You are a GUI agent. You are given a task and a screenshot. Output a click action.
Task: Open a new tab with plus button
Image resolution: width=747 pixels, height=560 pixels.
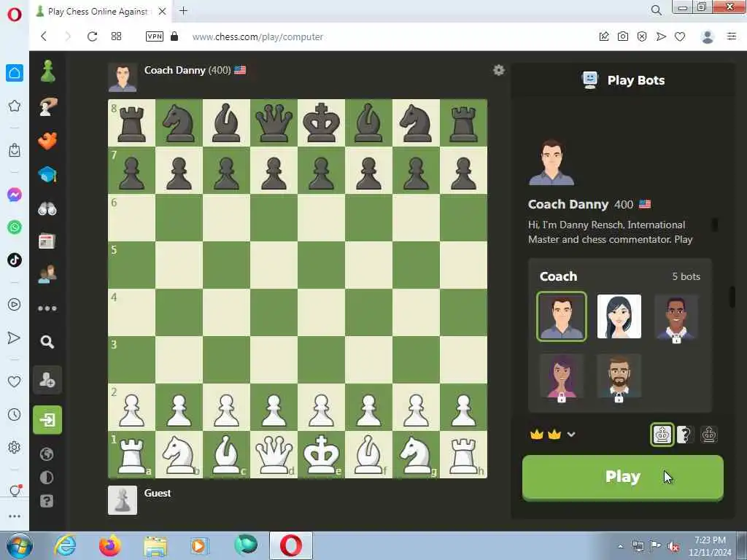pyautogui.click(x=183, y=11)
